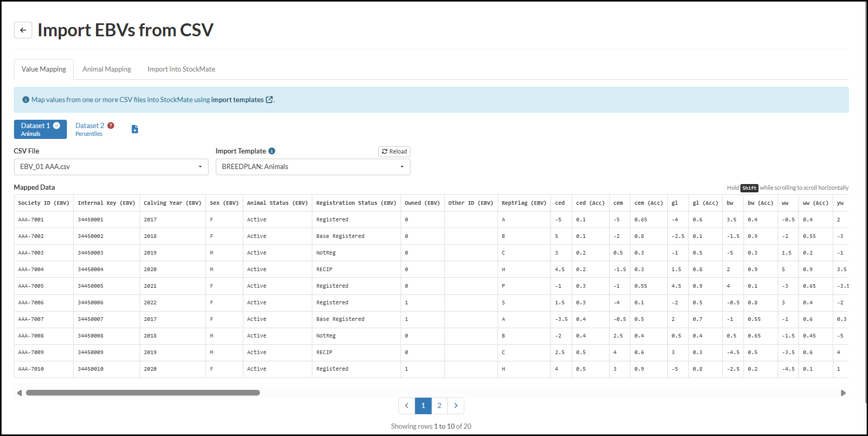Screen dimensions: 868x436
Task: Click the Dataset 2 question mark icon
Action: pyautogui.click(x=111, y=125)
